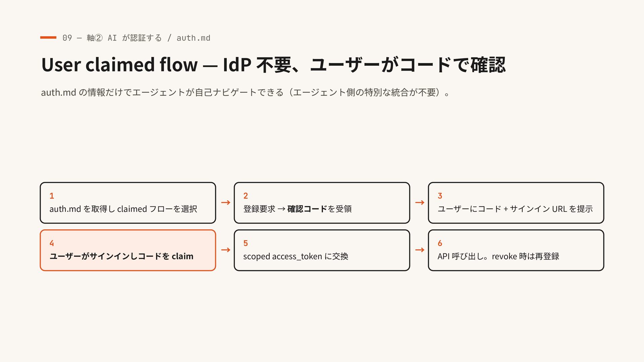Select step 5 box scoped access_token に交換
Image resolution: width=644 pixels, height=362 pixels.
322,250
